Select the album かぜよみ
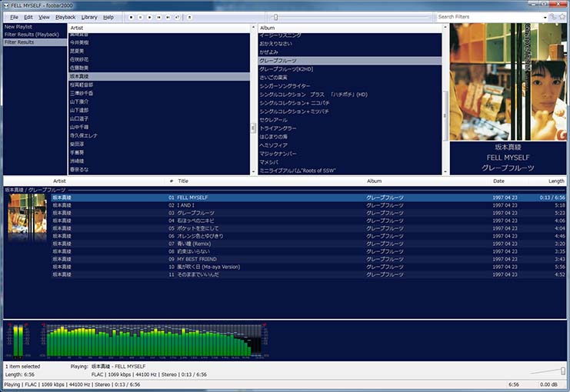Image resolution: width=570 pixels, height=392 pixels. (x=350, y=52)
